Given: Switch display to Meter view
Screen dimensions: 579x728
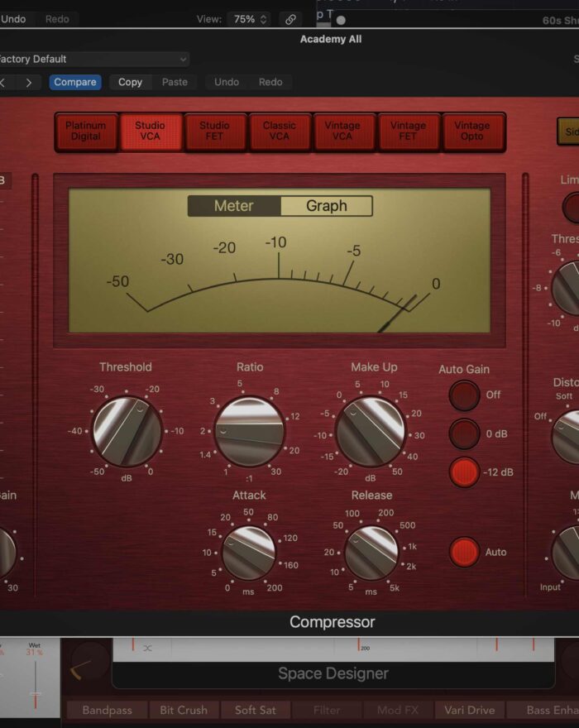Looking at the screenshot, I should [x=234, y=206].
